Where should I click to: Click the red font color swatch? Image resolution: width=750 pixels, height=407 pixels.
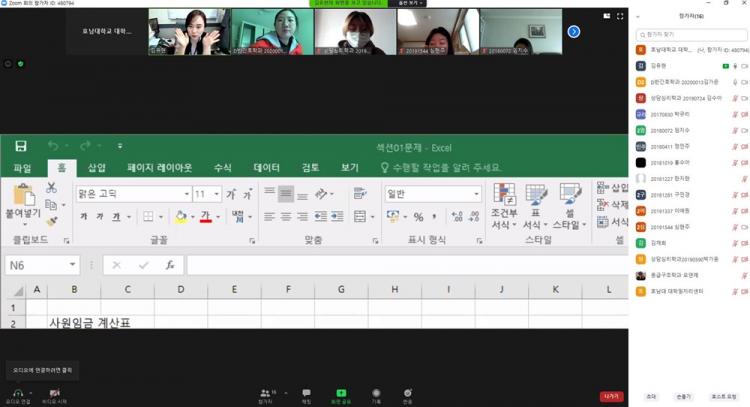(x=204, y=216)
